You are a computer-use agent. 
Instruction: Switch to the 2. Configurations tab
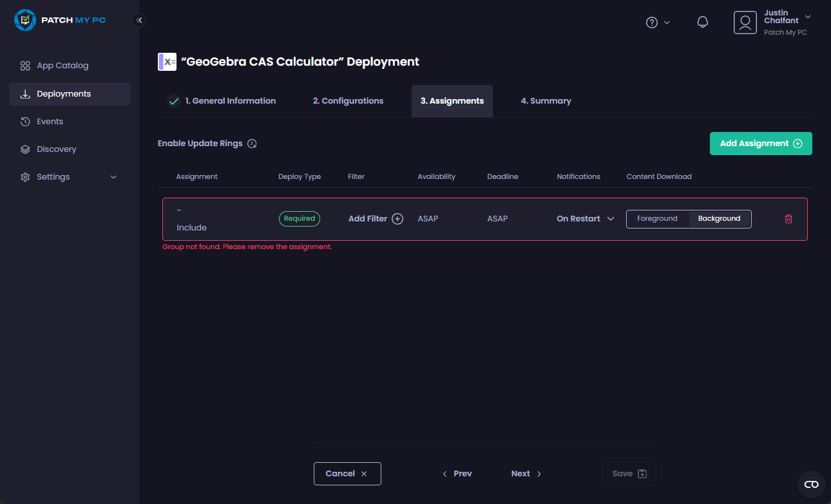pyautogui.click(x=348, y=101)
